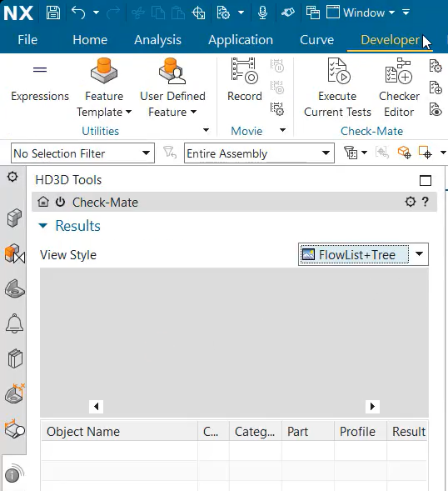Screen dimensions: 448x491
Task: Open the Window menu
Action: [361, 13]
